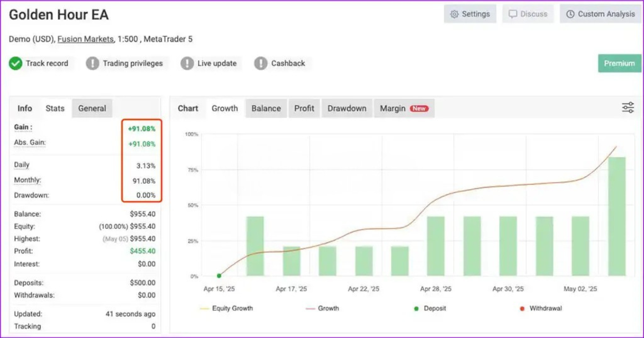Switch to the Balance chart tab
644x338 pixels.
[266, 108]
